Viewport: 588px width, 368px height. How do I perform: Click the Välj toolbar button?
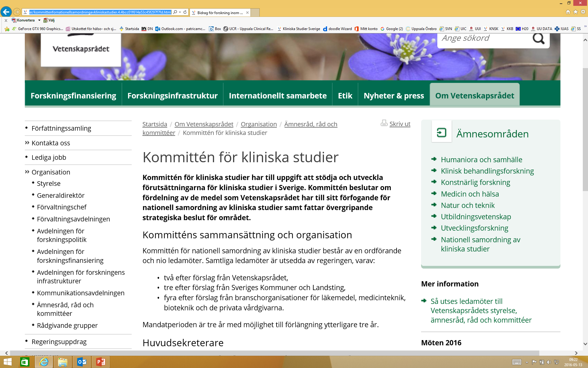(49, 20)
